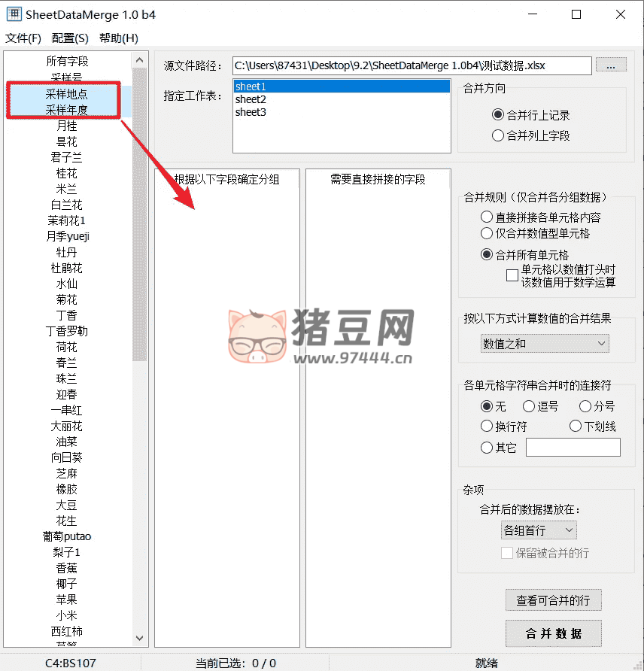The width and height of the screenshot is (644, 671).
Task: Select 采样地点 in the field list
Action: click(x=67, y=94)
